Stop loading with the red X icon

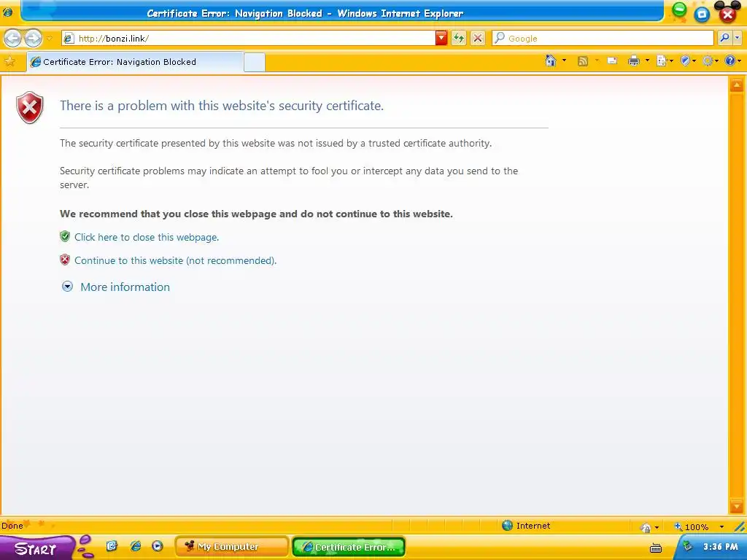click(478, 38)
